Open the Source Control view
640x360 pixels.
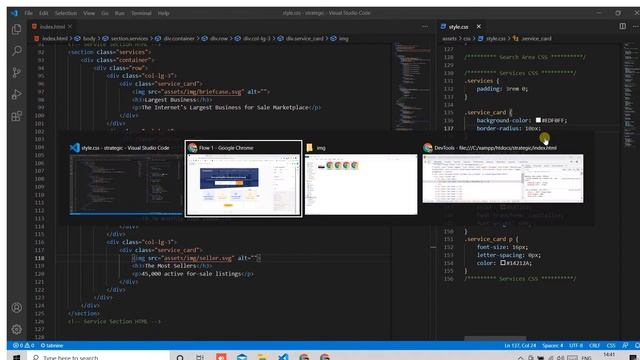(x=16, y=73)
